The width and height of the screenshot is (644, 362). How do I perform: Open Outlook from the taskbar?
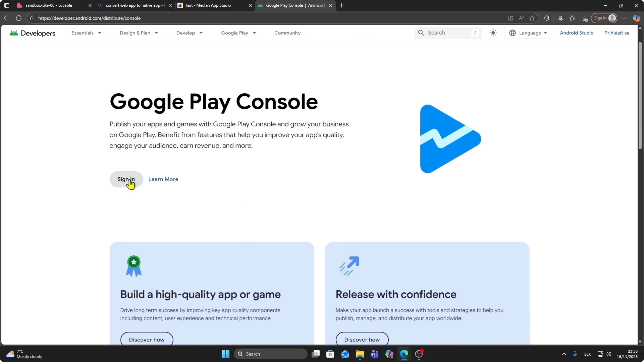pyautogui.click(x=345, y=354)
